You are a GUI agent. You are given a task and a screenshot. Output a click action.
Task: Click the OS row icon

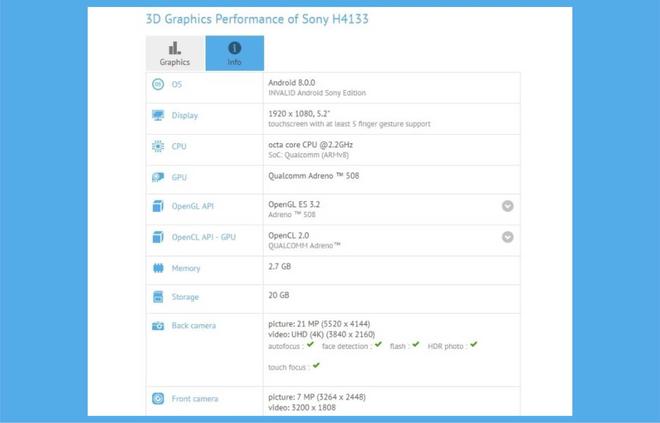(x=158, y=84)
